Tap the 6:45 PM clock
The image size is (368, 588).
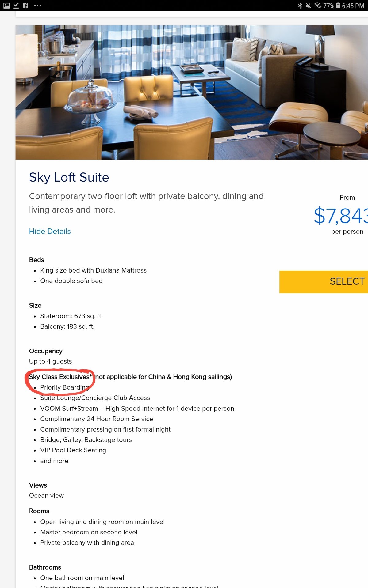tap(353, 6)
